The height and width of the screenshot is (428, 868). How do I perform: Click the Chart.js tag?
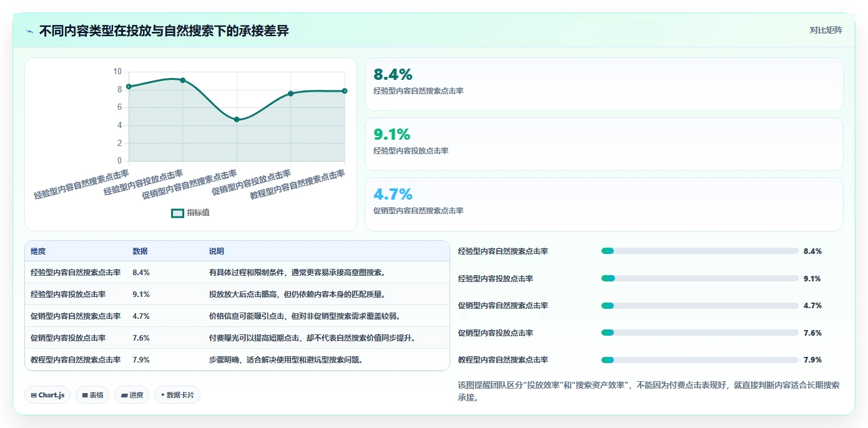48,395
